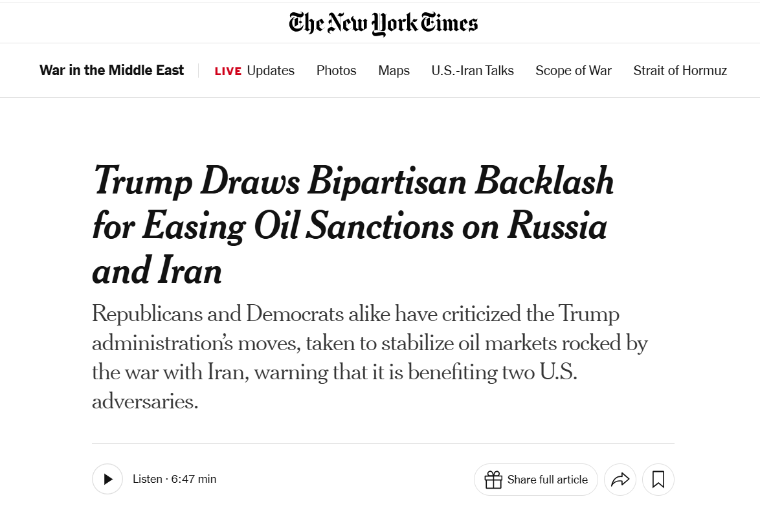Open the War in the Middle East hub
The image size is (760, 532).
point(111,71)
